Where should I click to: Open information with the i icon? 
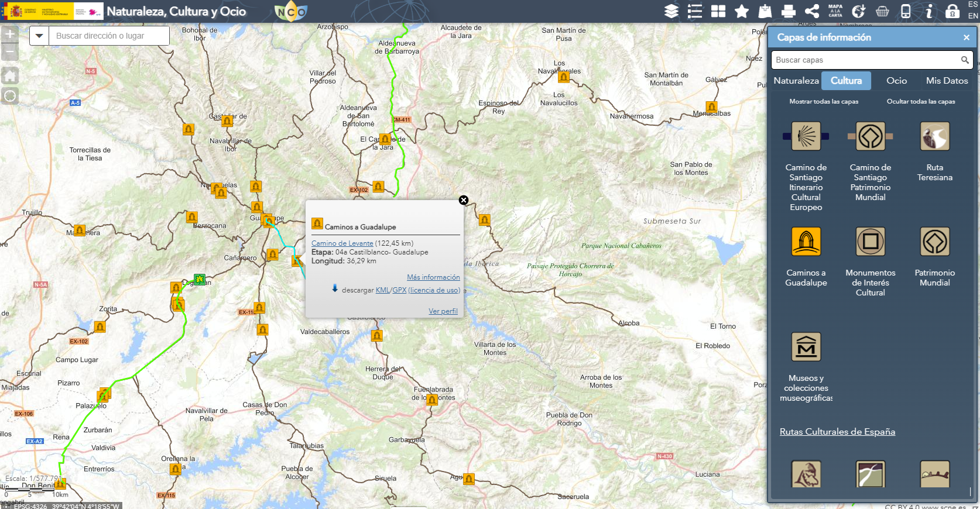click(929, 11)
